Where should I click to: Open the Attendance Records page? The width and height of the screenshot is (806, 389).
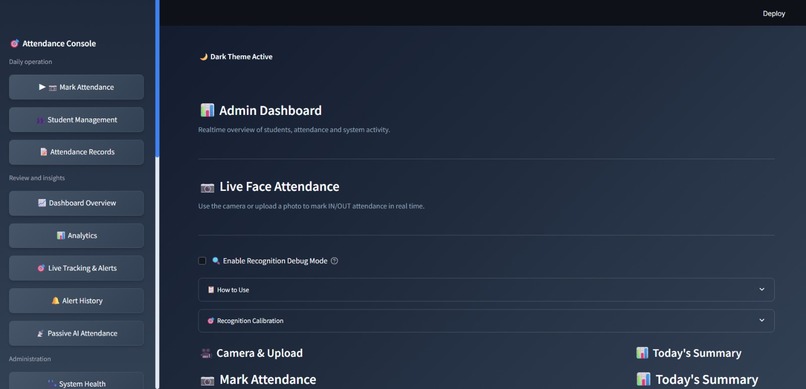pyautogui.click(x=76, y=152)
